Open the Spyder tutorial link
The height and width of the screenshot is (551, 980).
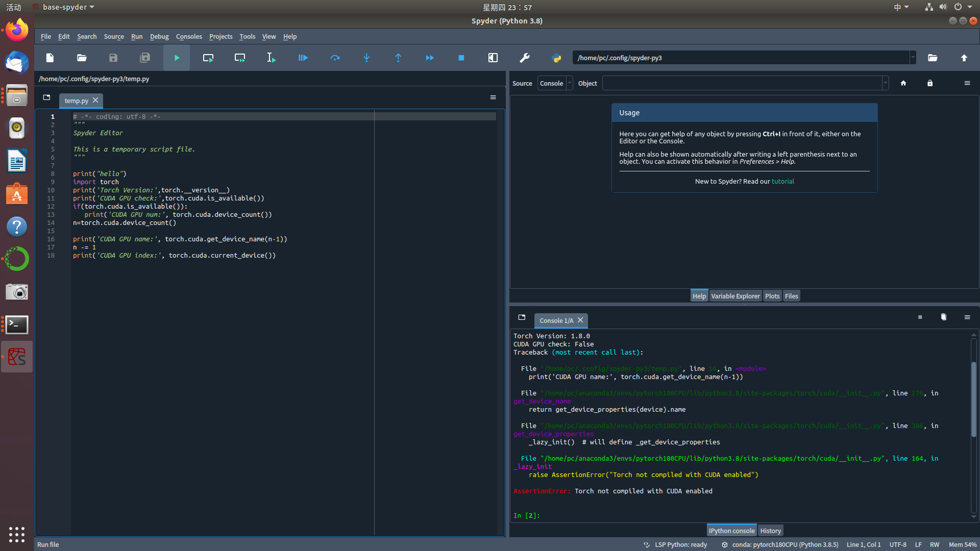point(782,181)
